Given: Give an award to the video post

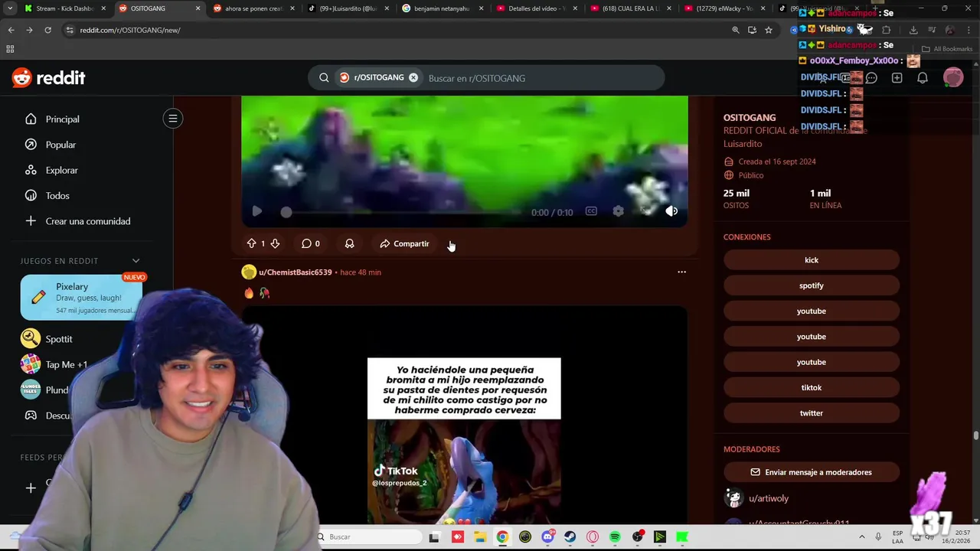Looking at the screenshot, I should point(349,243).
